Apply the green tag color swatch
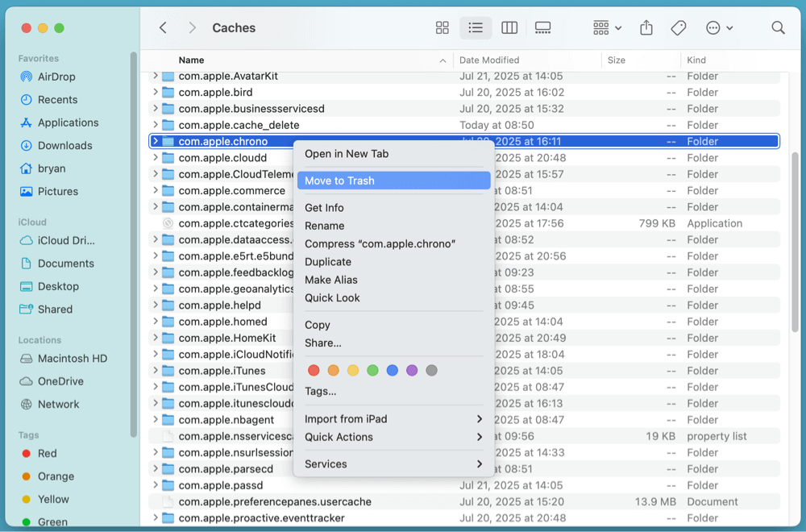Image resolution: width=806 pixels, height=532 pixels. click(x=372, y=370)
